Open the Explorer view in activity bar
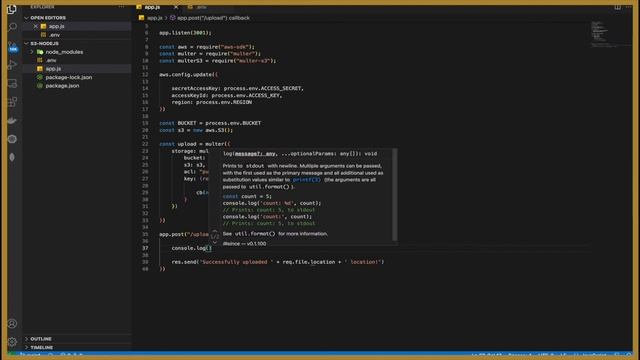 (x=12, y=9)
